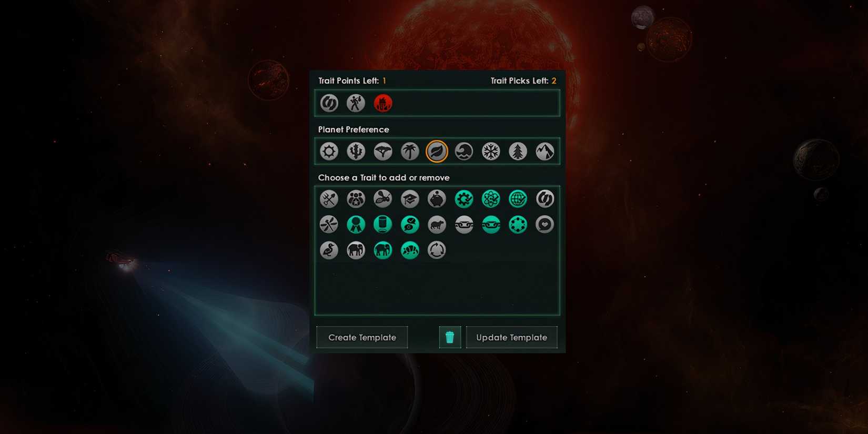This screenshot has height=434, width=868.
Task: Add the circular recycle arrows trait
Action: (437, 250)
